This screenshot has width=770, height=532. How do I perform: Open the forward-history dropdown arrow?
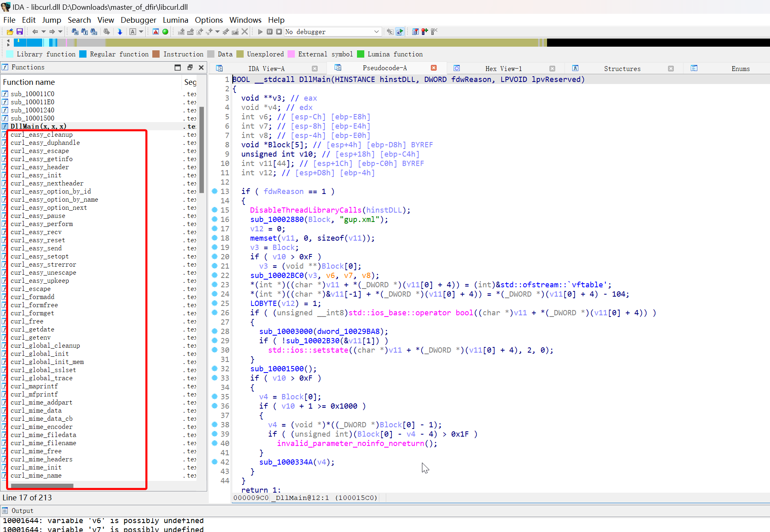(61, 32)
